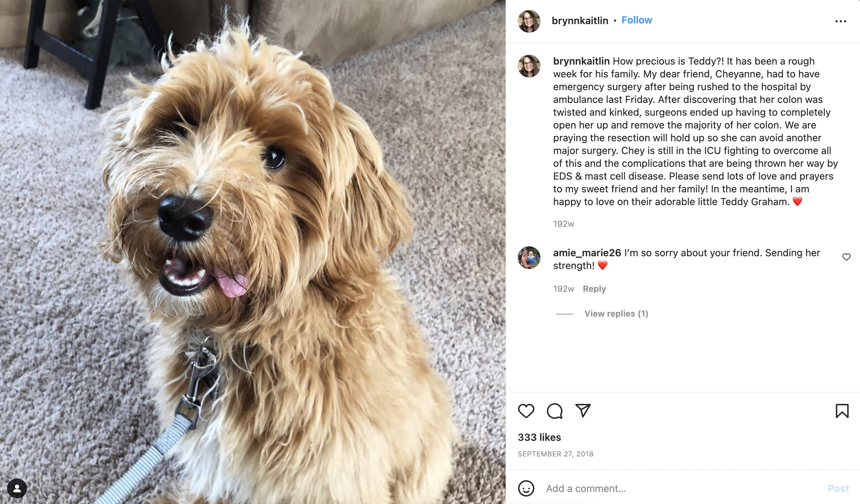Screen dimensions: 860x504
Task: View the 333 likes list
Action: point(539,437)
